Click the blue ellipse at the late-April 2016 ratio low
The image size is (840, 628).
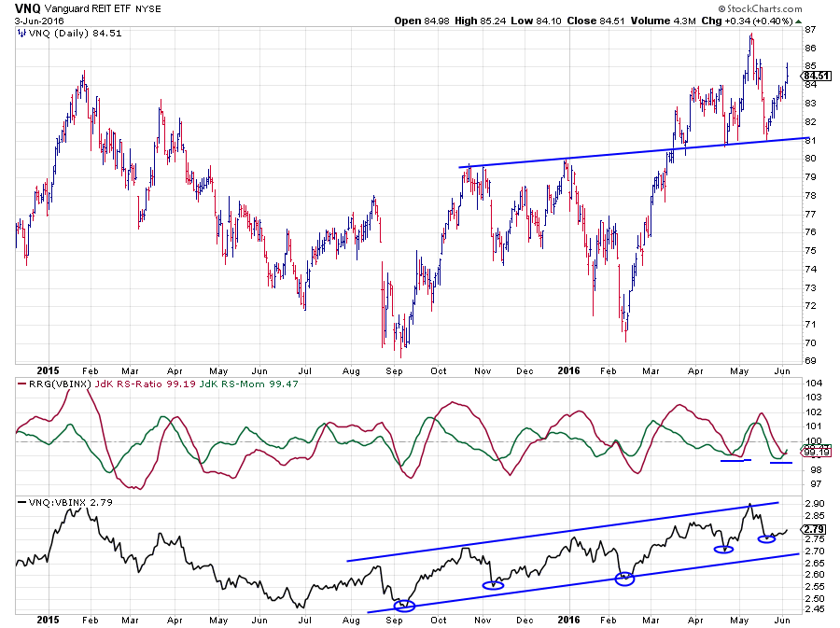pyautogui.click(x=723, y=550)
